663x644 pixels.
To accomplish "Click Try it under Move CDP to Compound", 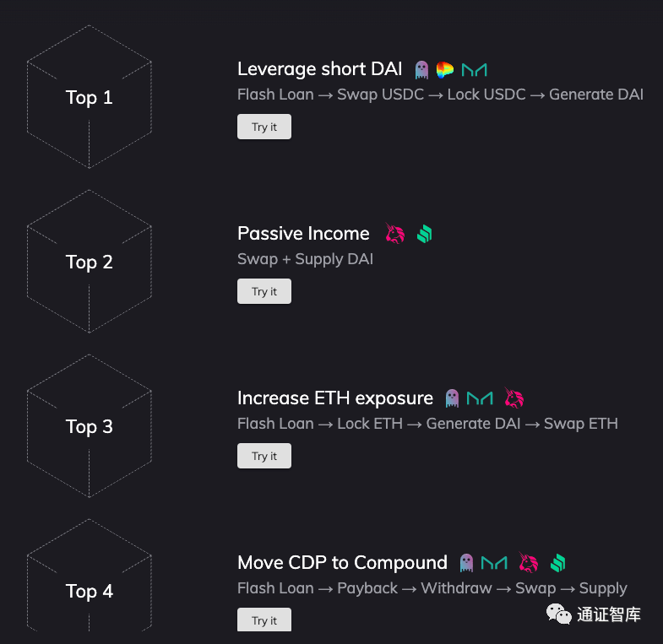I will 264,620.
